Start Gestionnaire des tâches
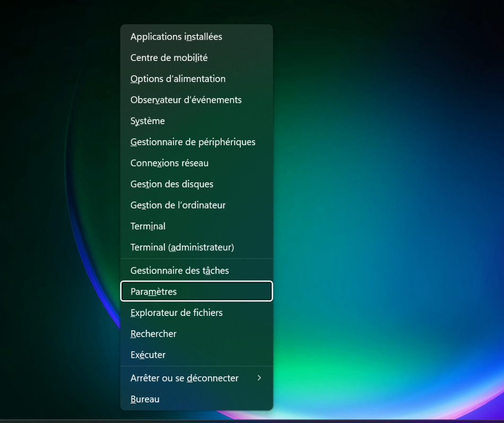Screen dimensions: 504x423 pos(179,270)
